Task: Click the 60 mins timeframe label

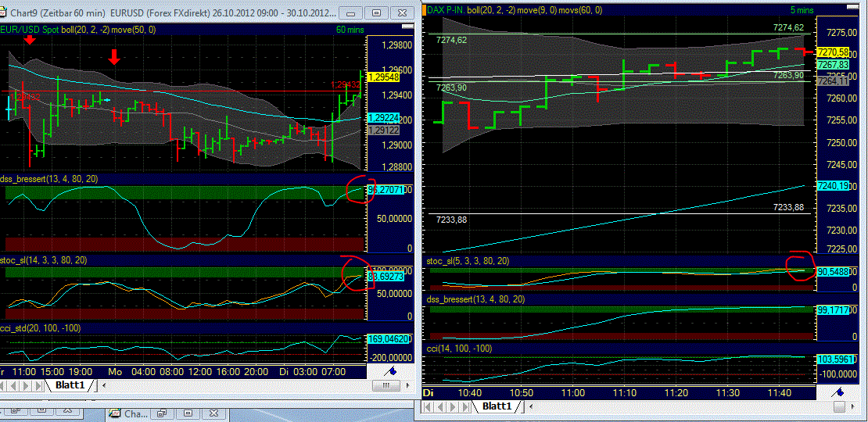Action: [350, 30]
